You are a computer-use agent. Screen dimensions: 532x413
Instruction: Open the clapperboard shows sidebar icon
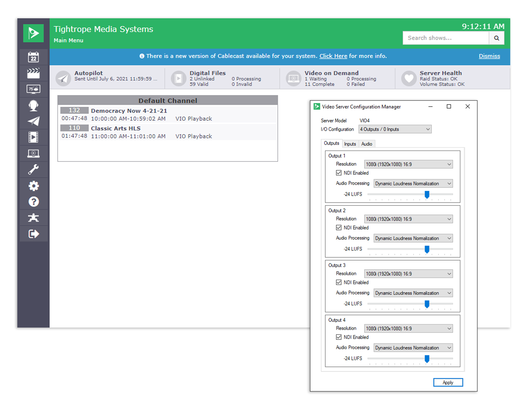pos(33,73)
